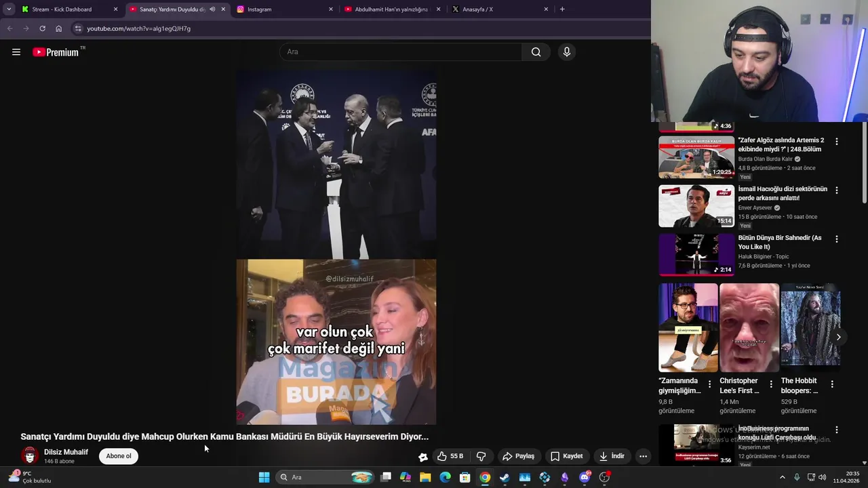The height and width of the screenshot is (488, 868).
Task: Go back with the browser back arrow
Action: [x=9, y=28]
